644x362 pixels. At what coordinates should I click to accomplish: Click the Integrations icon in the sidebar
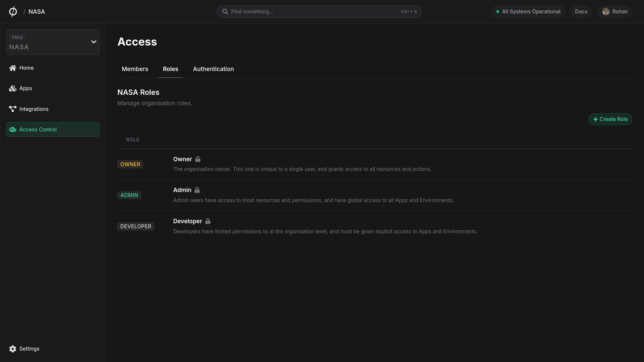[13, 109]
